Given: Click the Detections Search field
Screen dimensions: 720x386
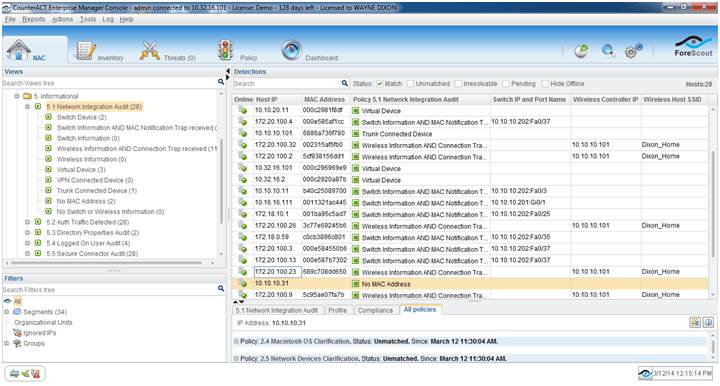Looking at the screenshot, I should point(287,84).
